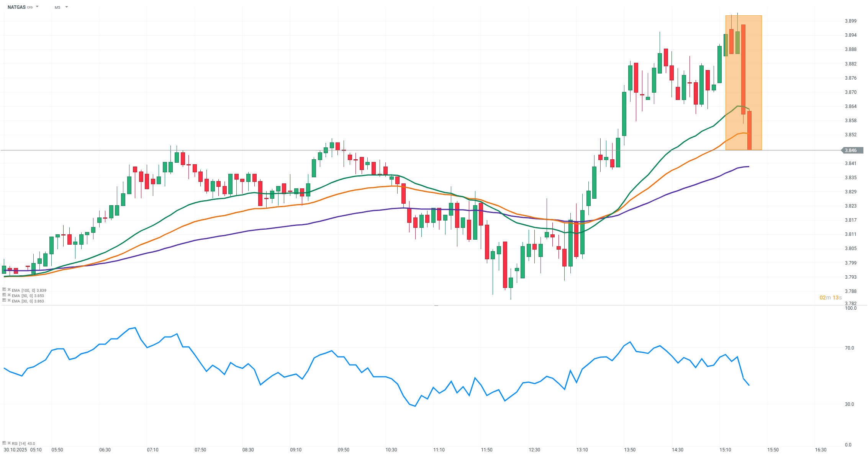Open settings icon for EMA 50 indicator

click(x=4, y=295)
